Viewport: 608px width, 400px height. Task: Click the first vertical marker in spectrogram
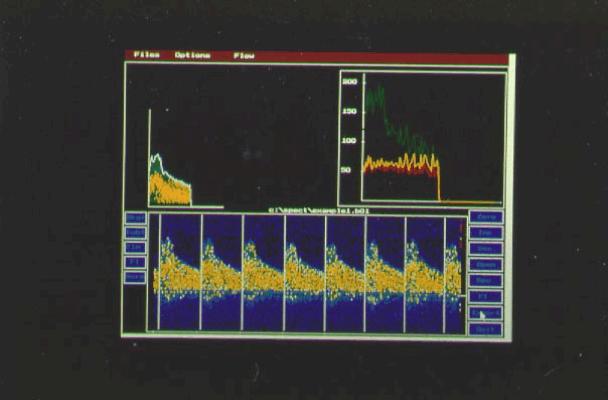(x=160, y=272)
